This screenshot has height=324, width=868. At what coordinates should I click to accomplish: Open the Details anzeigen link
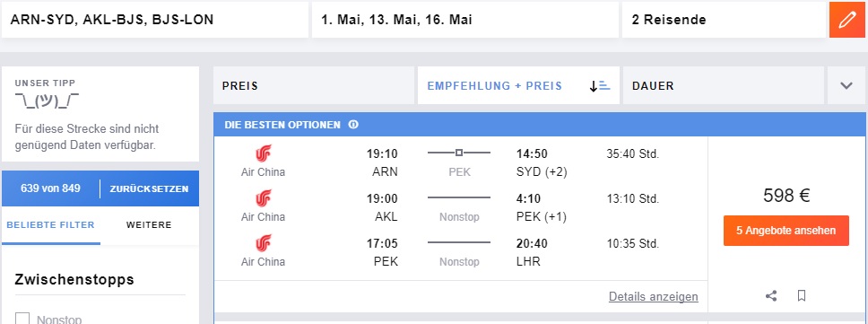(653, 297)
